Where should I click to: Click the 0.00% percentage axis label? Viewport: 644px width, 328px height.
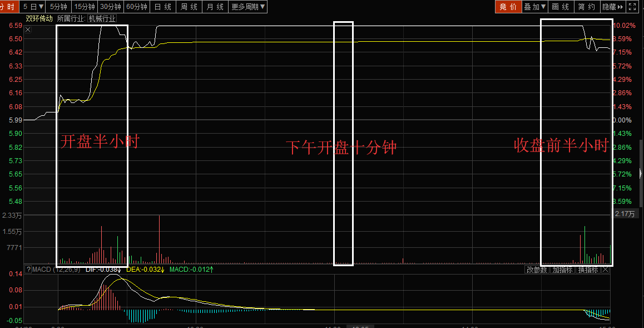pyautogui.click(x=622, y=120)
